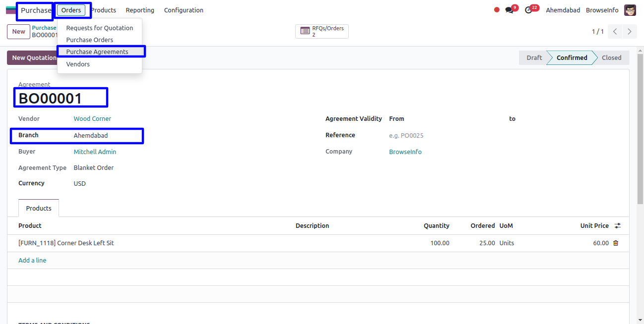Click the user avatar picture

pyautogui.click(x=630, y=10)
